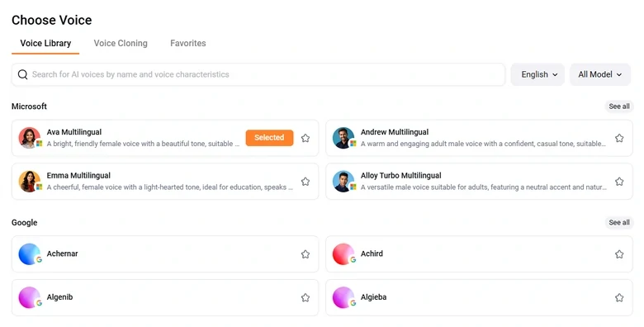Open the English language dropdown

(x=537, y=74)
